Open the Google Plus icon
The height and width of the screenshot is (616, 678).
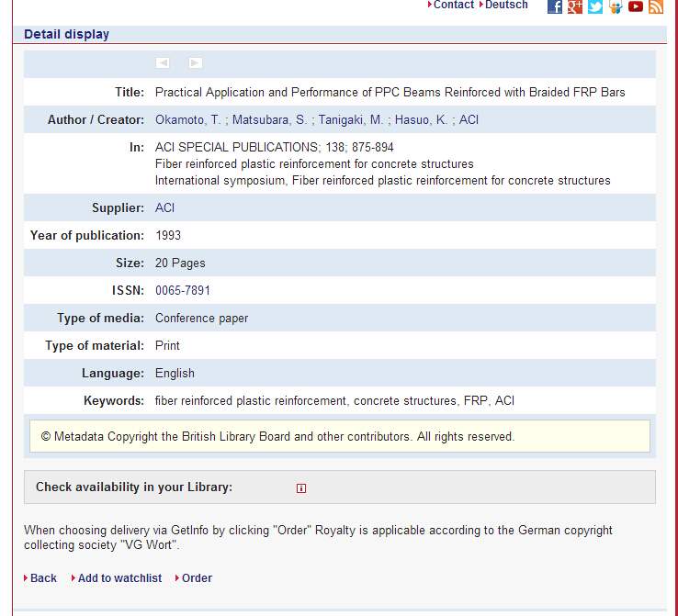click(575, 6)
